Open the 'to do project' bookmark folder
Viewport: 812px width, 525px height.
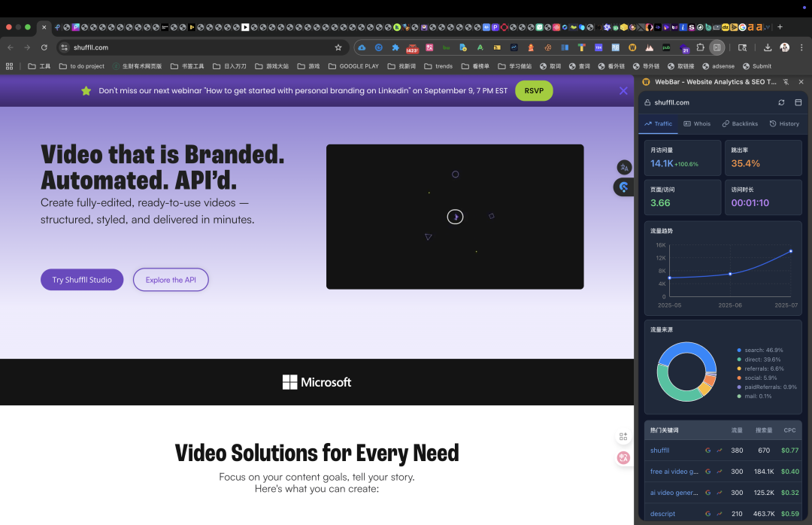[x=82, y=66]
